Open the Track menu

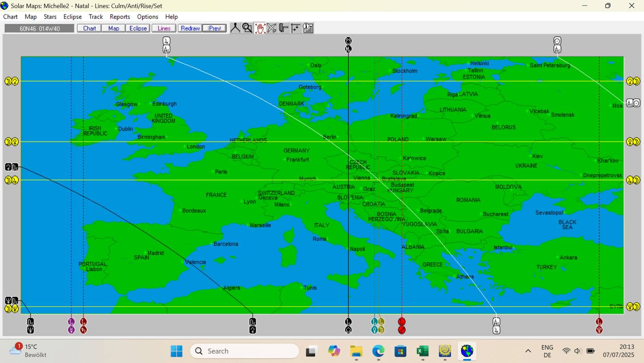click(96, 17)
